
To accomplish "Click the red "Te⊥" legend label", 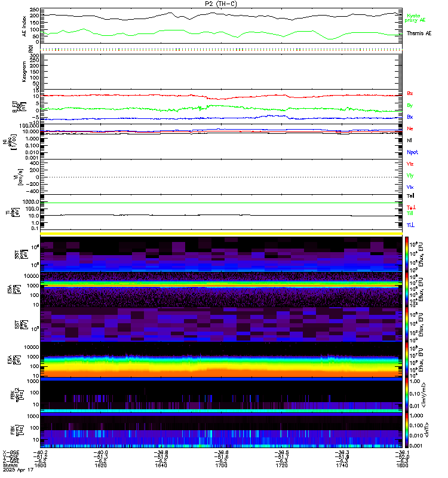I will tap(411, 207).
